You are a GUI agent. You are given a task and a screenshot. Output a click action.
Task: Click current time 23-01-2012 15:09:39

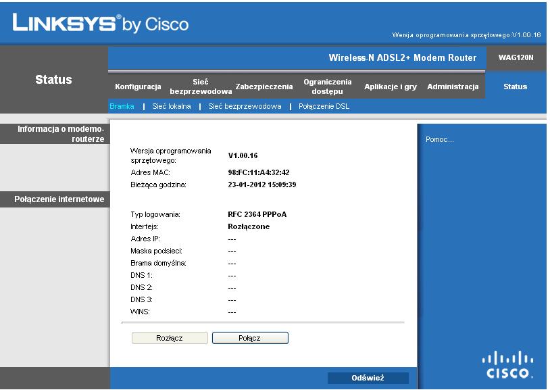coord(262,185)
